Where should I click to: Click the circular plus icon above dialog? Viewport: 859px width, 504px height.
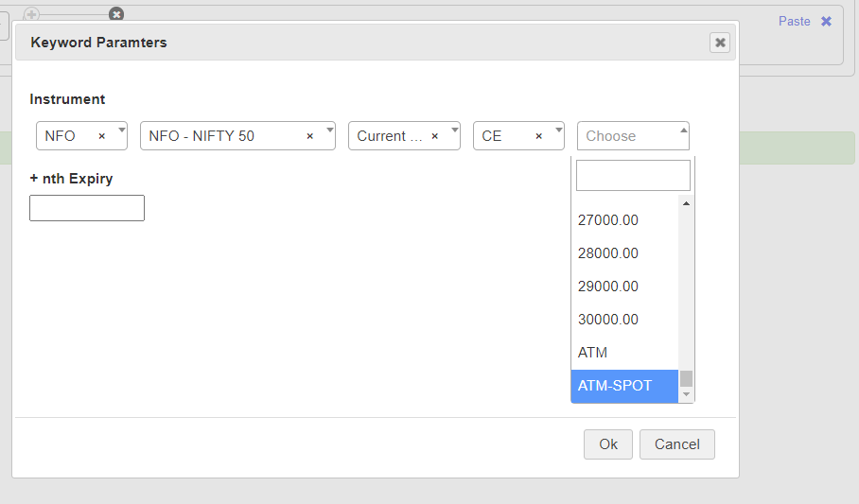tap(32, 14)
